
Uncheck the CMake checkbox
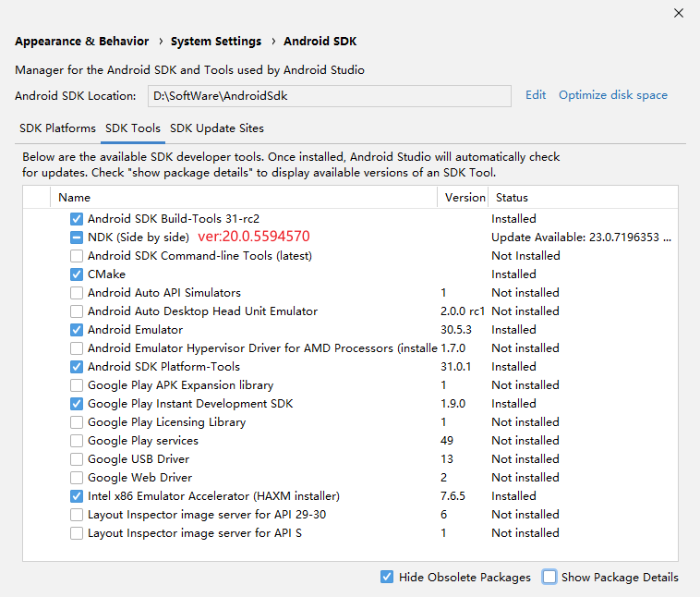(x=77, y=274)
